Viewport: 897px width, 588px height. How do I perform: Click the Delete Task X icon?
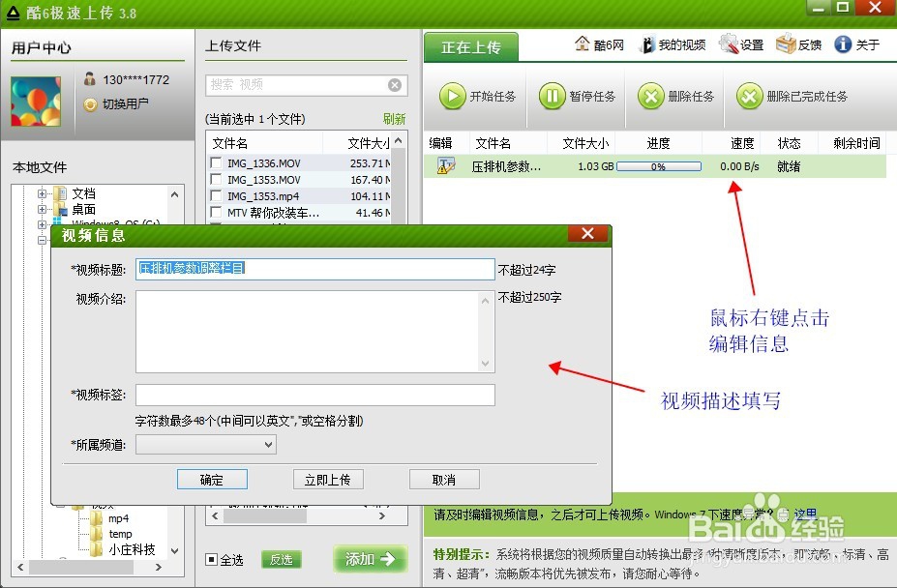(651, 96)
